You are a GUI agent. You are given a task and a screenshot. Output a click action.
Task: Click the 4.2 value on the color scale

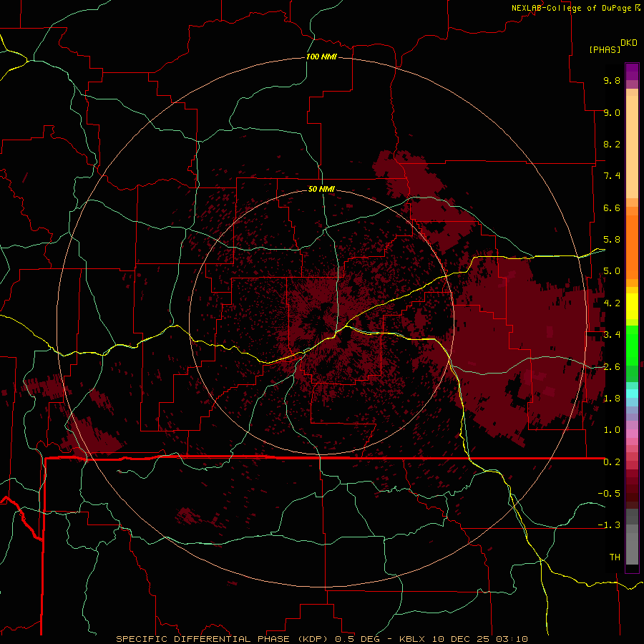612,303
